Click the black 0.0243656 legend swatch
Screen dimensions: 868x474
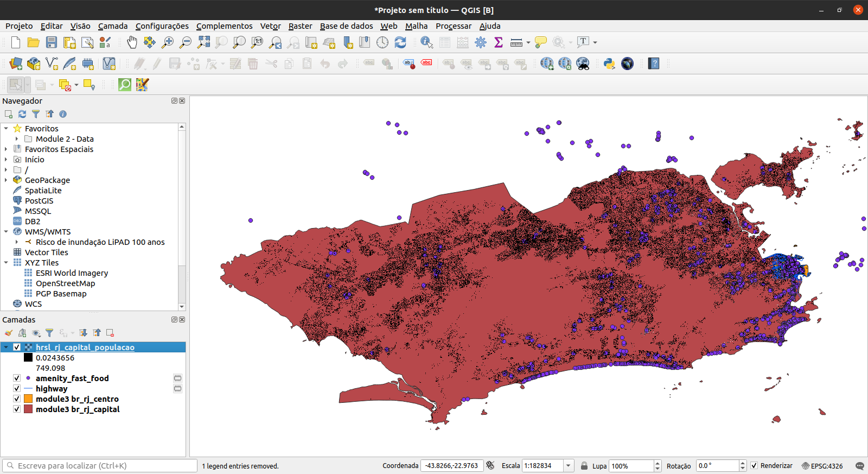coord(28,357)
